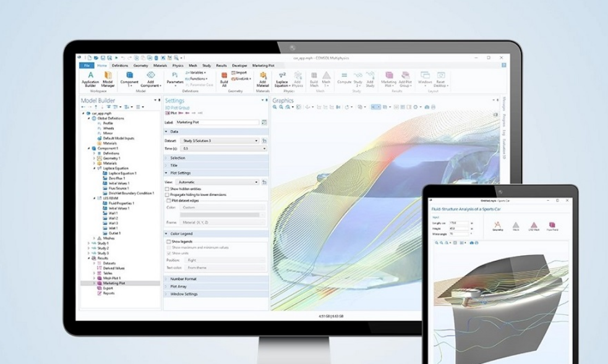Open the Time (s) dropdown
Screen dimensions: 608x364
(x=224, y=149)
